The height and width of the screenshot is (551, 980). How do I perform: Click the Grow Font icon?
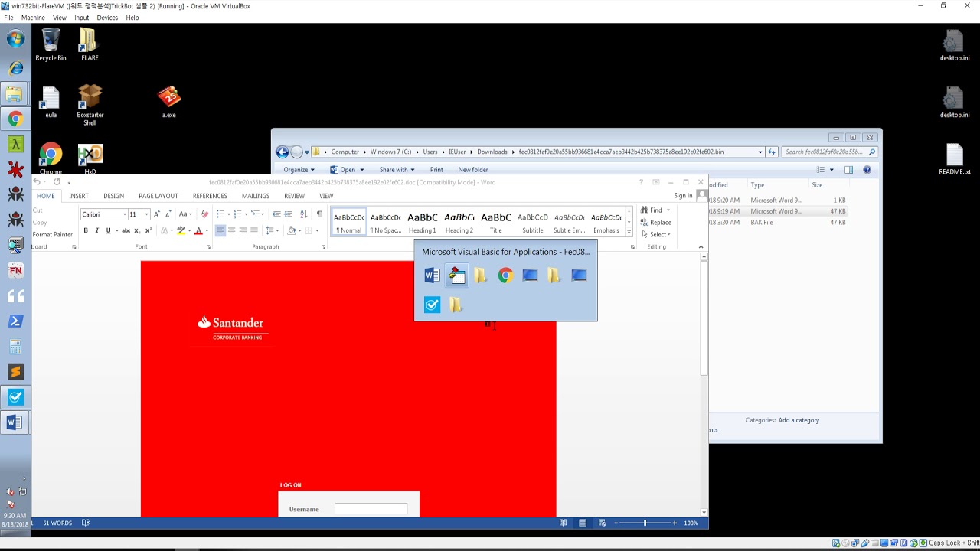coord(157,214)
